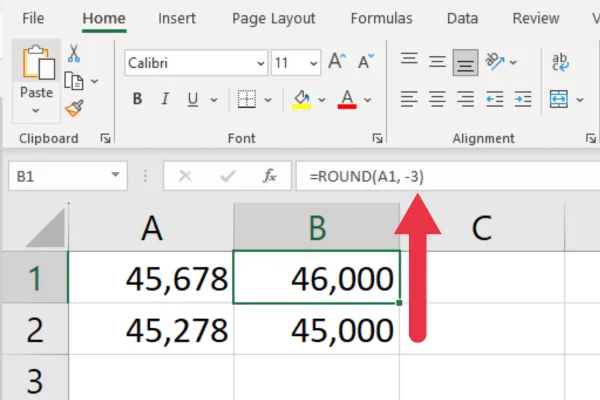Viewport: 600px width, 400px height.
Task: Open the Formulas tab
Action: 382,18
